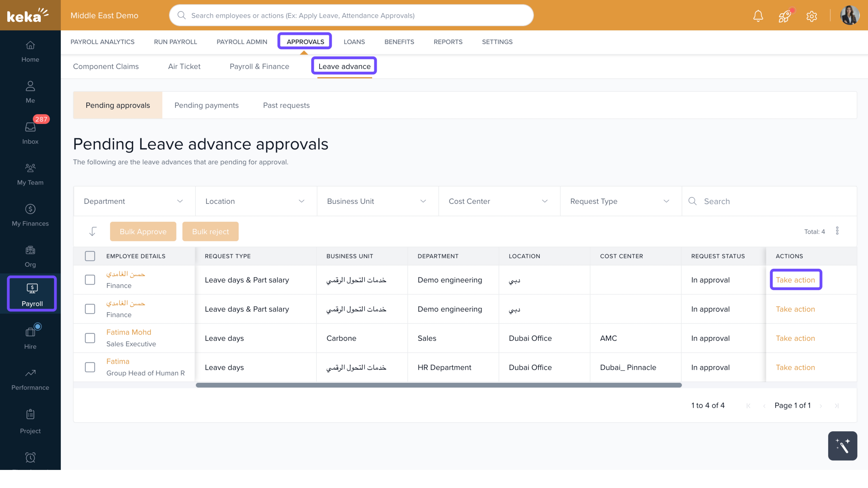The height and width of the screenshot is (488, 868).
Task: Select all rows with header checkbox
Action: coord(90,256)
